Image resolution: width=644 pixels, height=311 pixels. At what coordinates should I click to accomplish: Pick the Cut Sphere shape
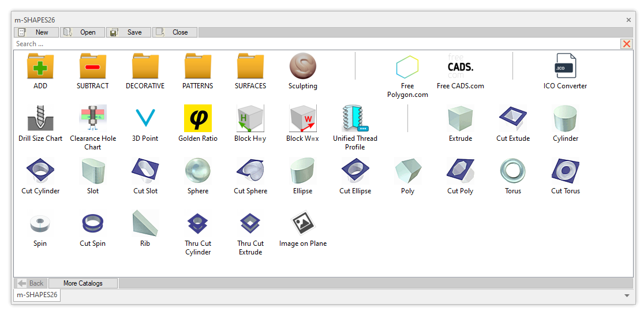pyautogui.click(x=250, y=171)
